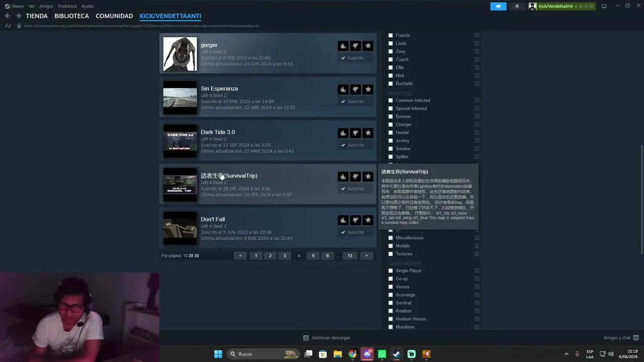The height and width of the screenshot is (362, 644).
Task: Open Gestionar descargas
Action: [x=327, y=338]
